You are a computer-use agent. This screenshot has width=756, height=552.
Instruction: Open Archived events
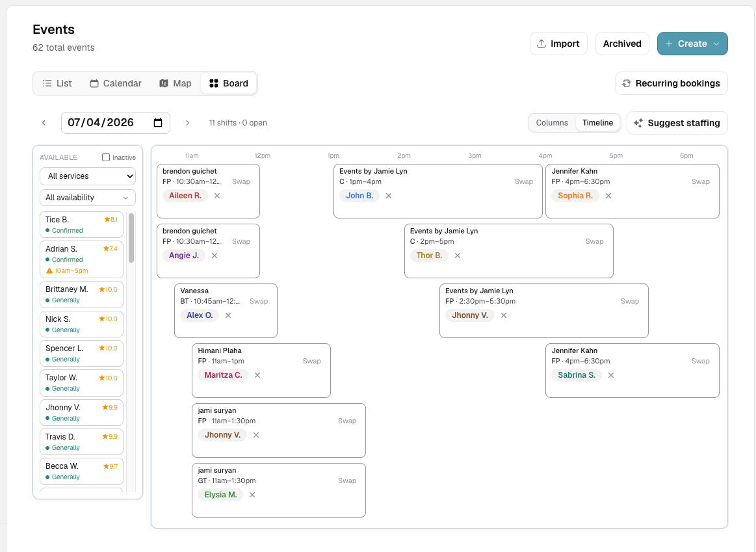[x=622, y=44]
